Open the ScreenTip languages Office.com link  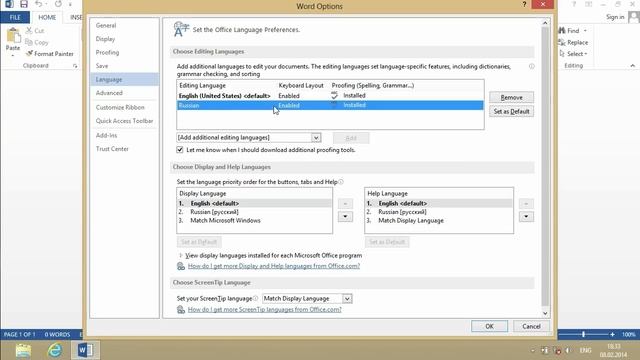264,310
